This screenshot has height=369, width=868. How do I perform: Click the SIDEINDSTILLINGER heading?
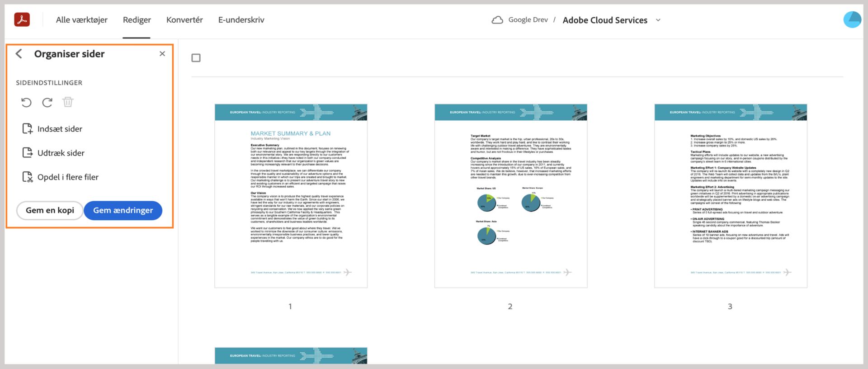pyautogui.click(x=49, y=83)
